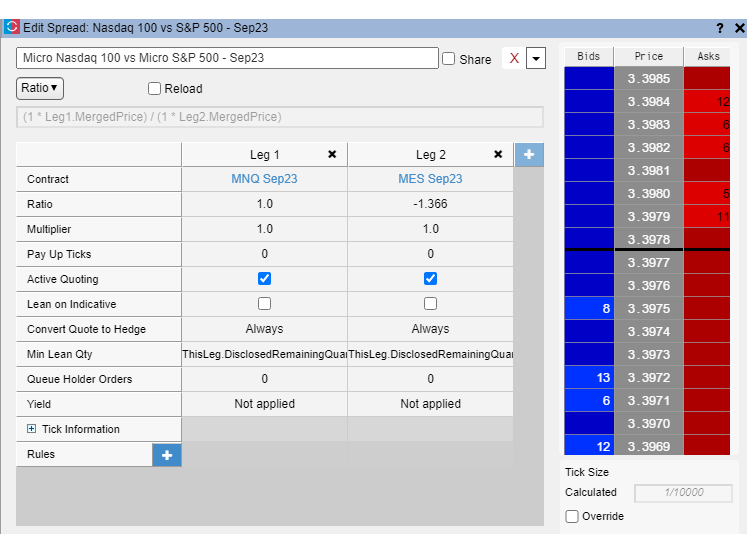Click bid quantity 13 at 3.3972
The image size is (747, 534).
coord(589,378)
